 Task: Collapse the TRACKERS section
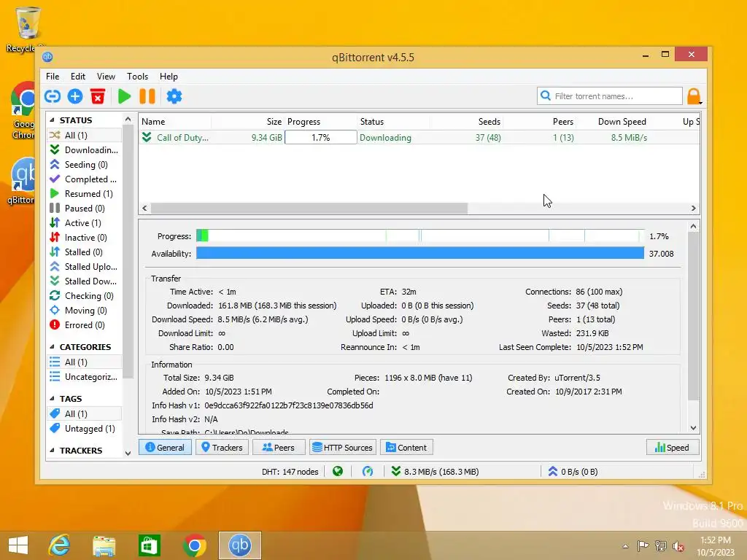point(52,450)
